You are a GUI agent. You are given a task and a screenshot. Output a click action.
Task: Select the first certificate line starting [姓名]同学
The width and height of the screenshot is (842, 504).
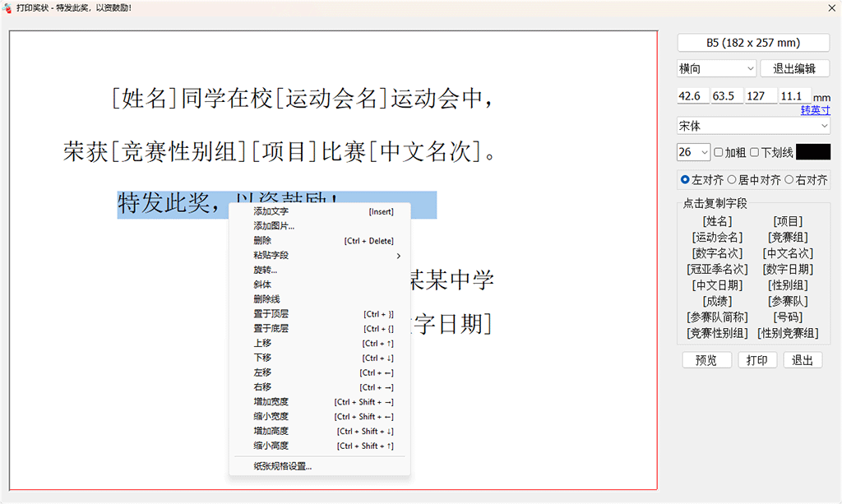(301, 98)
